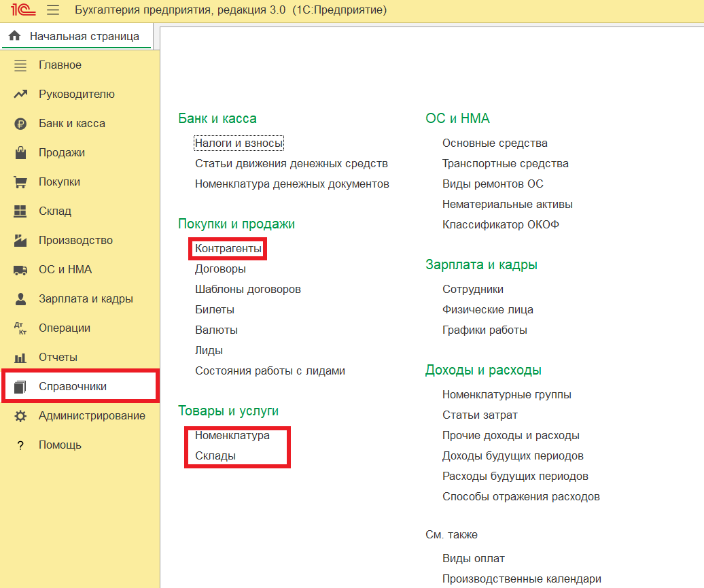The width and height of the screenshot is (704, 588).
Task: Click the warehouse grid icon for Склад
Action: click(x=20, y=211)
